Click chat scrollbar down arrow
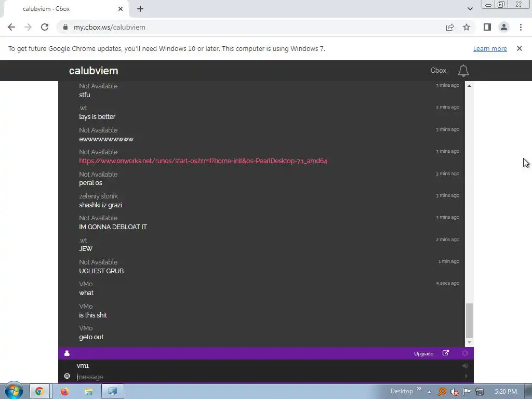This screenshot has width=532, height=399. tap(469, 342)
